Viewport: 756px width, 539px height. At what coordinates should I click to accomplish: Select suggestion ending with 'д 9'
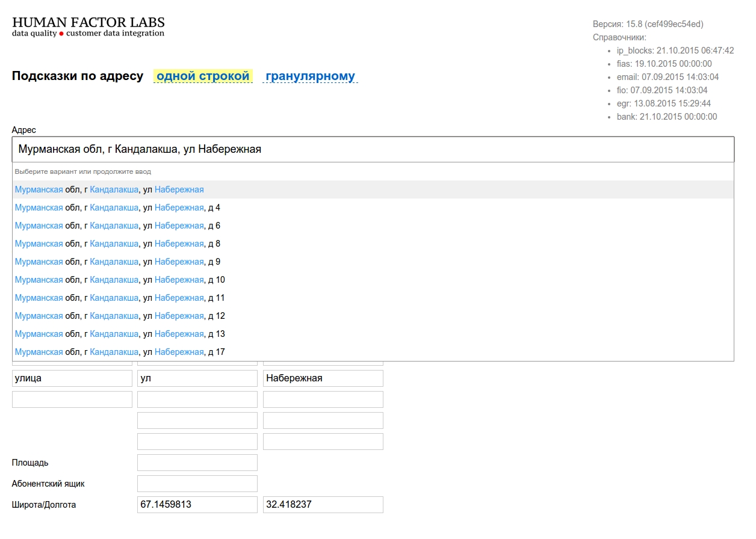click(x=117, y=262)
